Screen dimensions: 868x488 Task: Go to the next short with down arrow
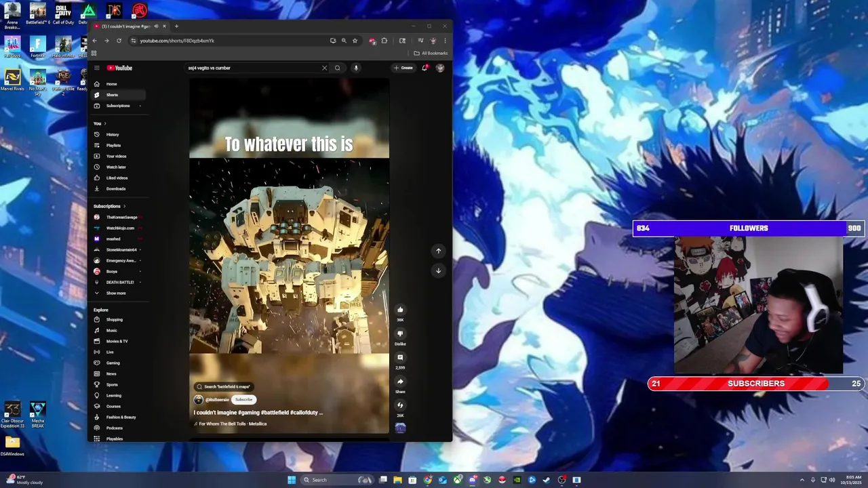point(438,270)
